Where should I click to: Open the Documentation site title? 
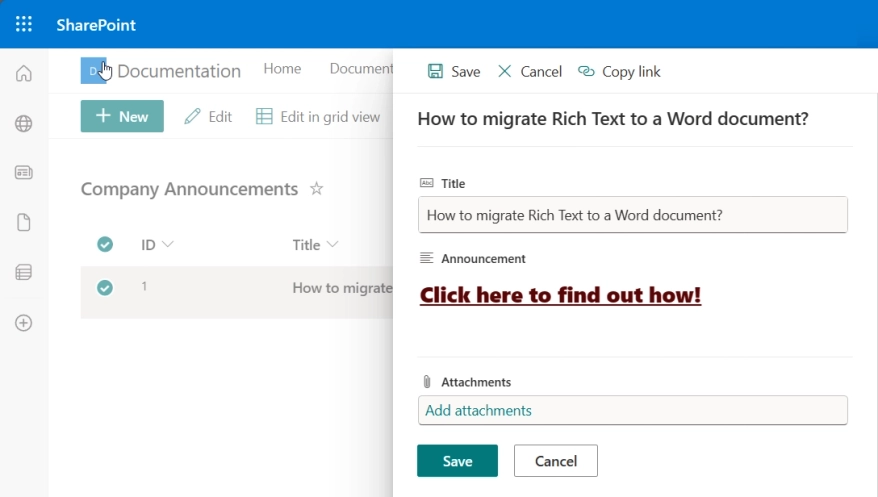(x=179, y=71)
